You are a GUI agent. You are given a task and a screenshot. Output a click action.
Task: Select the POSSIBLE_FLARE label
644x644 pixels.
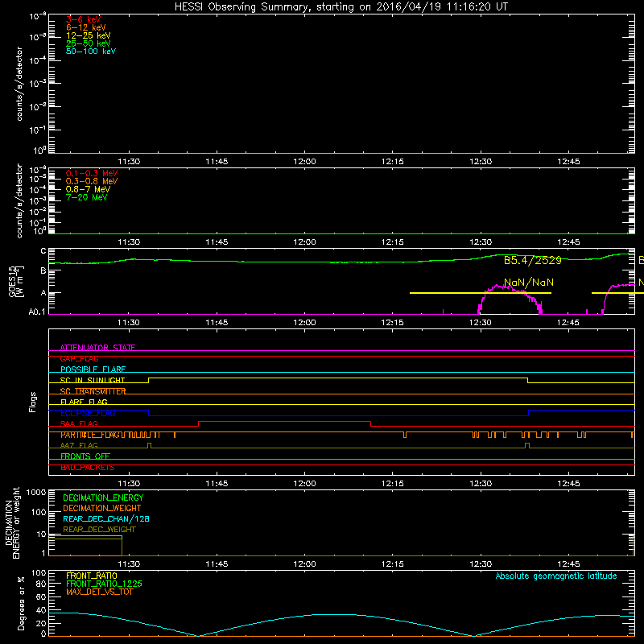point(93,369)
